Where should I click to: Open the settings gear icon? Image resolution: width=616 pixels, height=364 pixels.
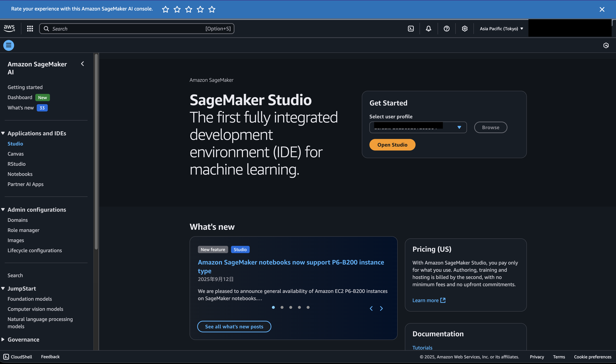[x=464, y=29]
